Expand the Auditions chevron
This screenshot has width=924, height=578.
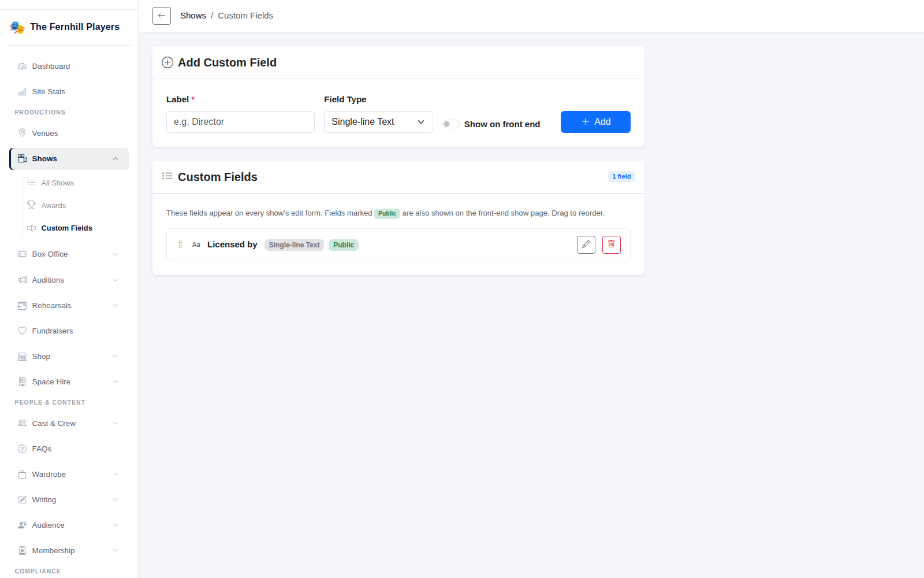115,280
